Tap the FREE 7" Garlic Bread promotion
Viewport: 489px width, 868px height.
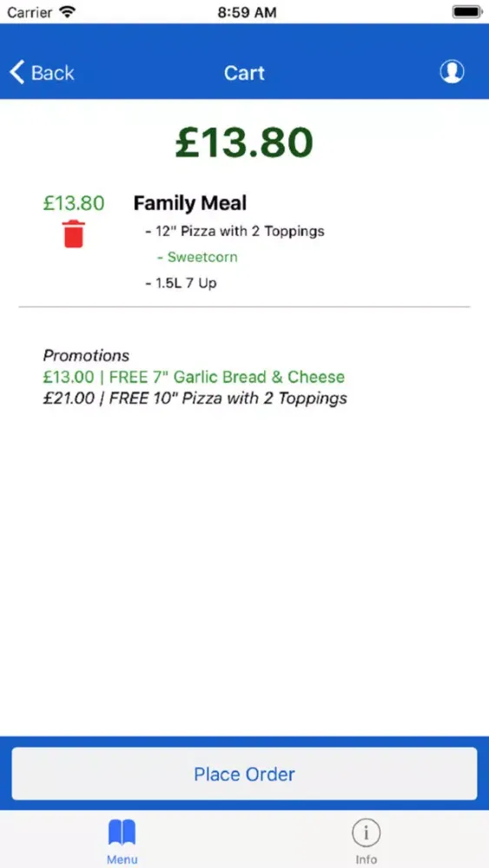click(194, 377)
